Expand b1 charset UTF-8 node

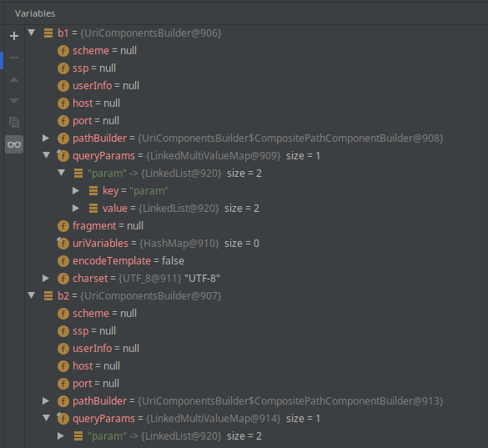46,278
